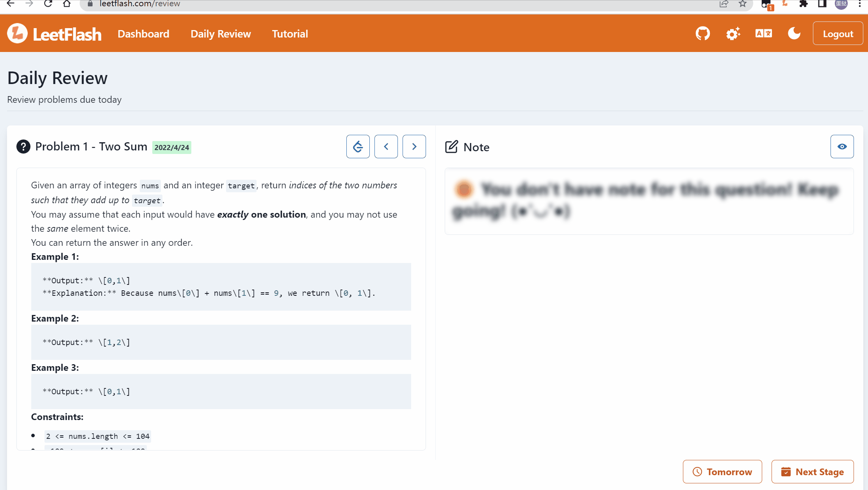Go to previous problem chevron

tap(386, 147)
